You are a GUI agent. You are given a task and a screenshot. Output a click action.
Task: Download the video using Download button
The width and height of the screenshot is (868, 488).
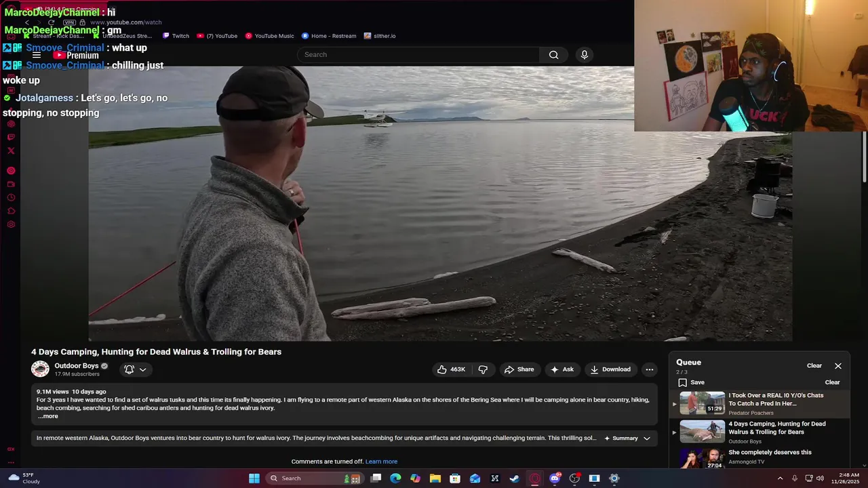point(610,369)
